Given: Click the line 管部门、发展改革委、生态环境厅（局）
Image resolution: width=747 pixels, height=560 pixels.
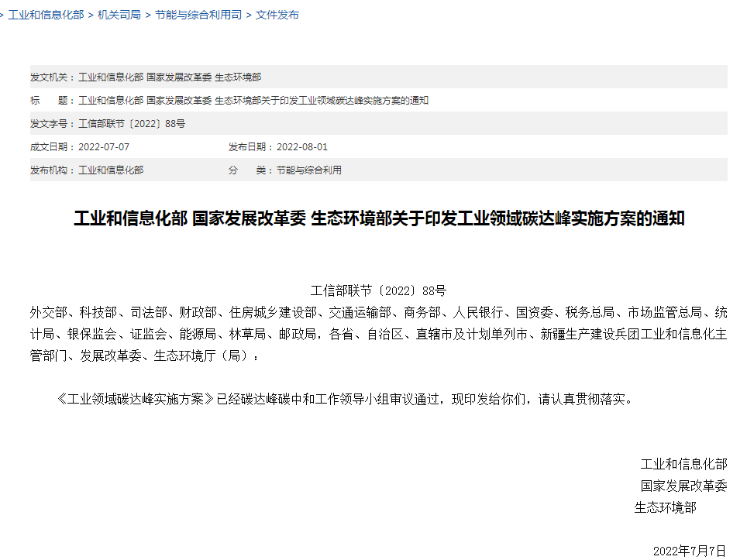Looking at the screenshot, I should coord(144,356).
